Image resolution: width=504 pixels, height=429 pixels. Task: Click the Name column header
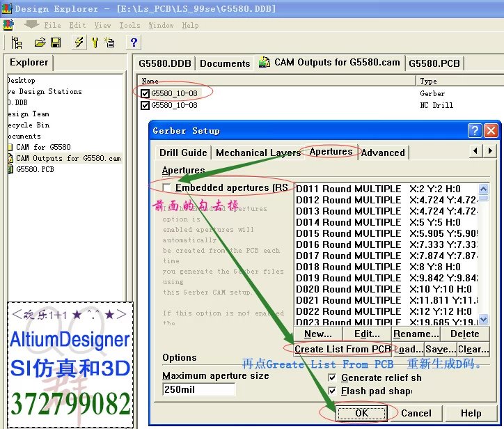pos(277,81)
